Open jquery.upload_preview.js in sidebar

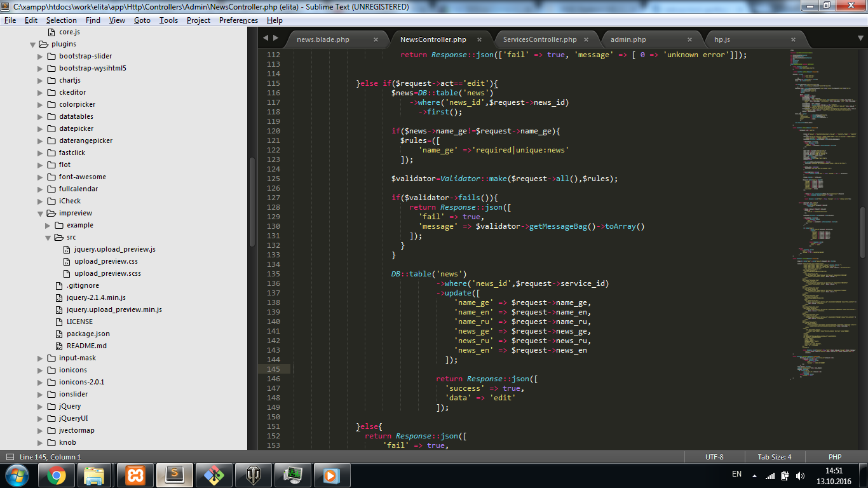coord(114,249)
